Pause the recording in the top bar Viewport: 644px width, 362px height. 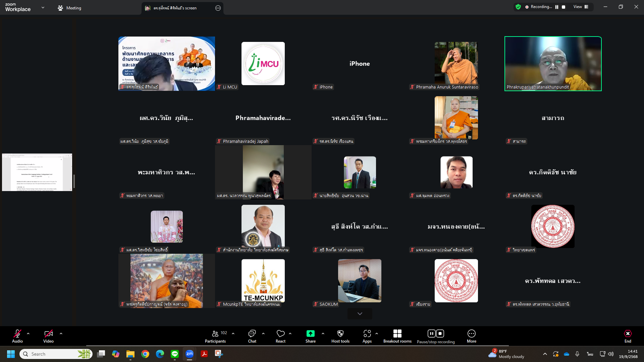tap(557, 7)
